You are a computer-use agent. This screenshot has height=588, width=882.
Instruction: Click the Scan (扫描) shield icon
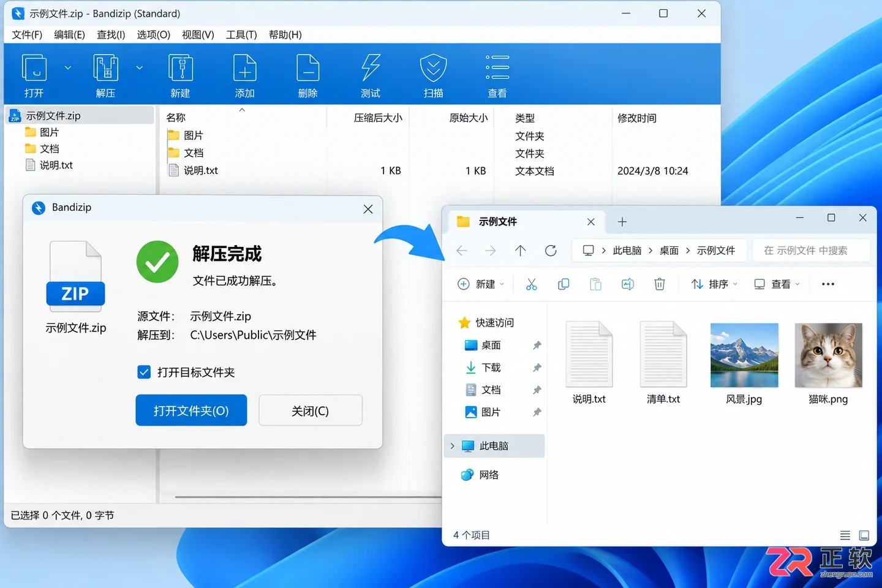(433, 68)
